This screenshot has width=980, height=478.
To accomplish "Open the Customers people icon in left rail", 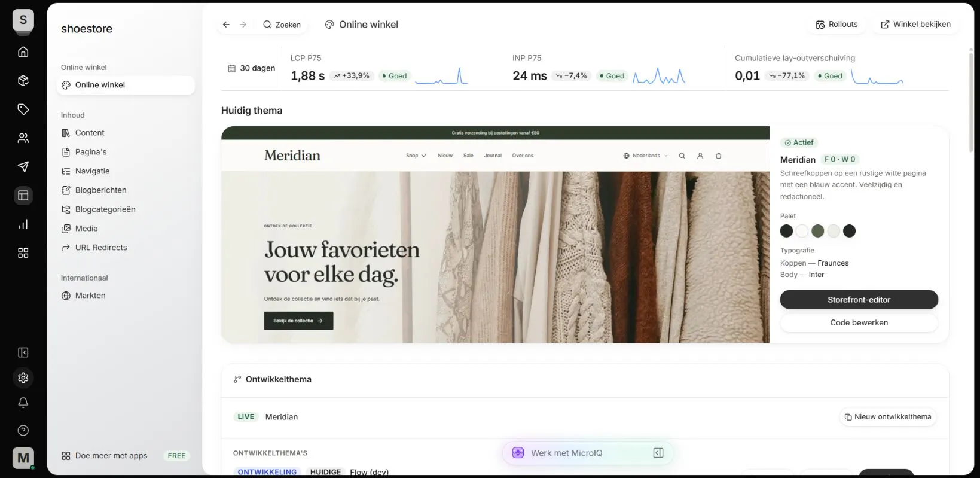I will (x=23, y=138).
